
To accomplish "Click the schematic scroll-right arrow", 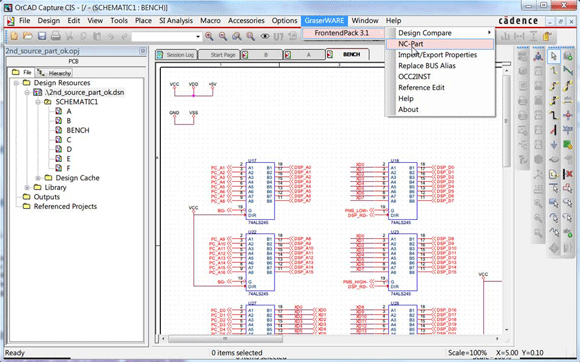I will [x=497, y=338].
